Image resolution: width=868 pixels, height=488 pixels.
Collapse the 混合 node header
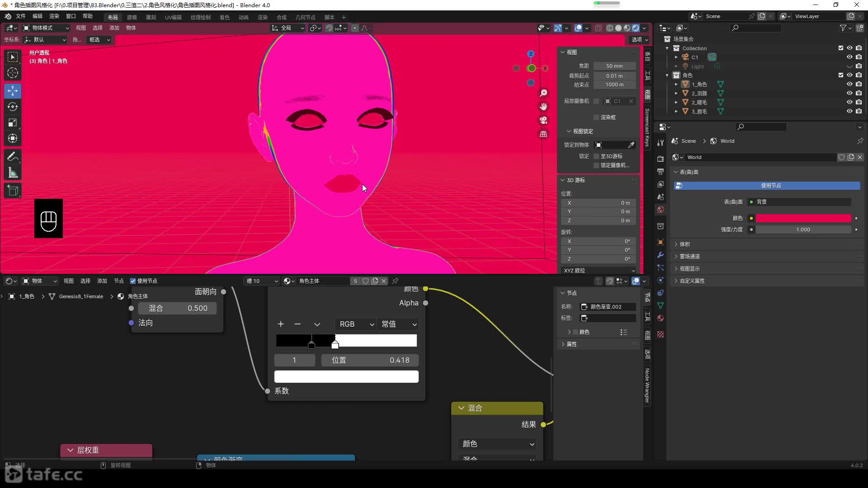[461, 408]
